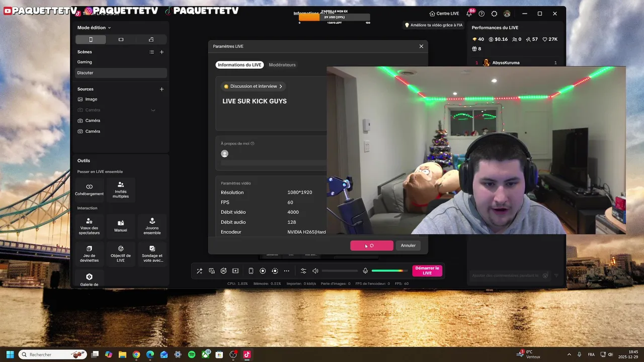
Task: Click the comment input field
Action: pos(506,276)
